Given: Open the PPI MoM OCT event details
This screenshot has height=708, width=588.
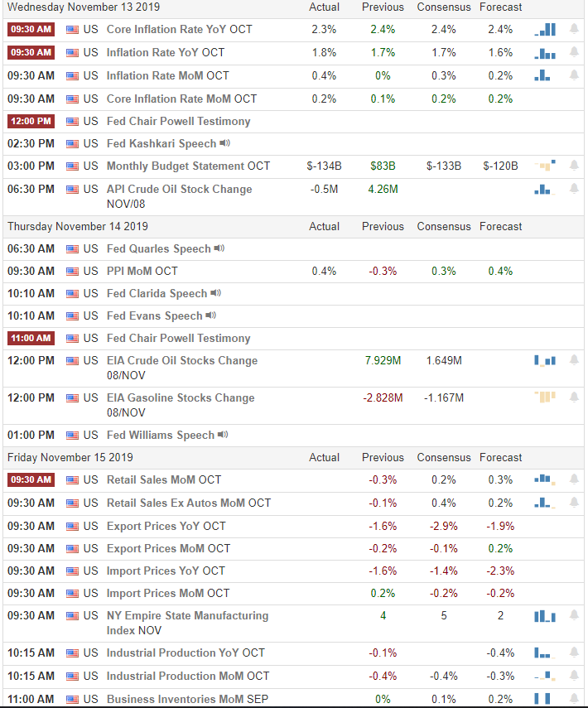Looking at the screenshot, I should 141,270.
